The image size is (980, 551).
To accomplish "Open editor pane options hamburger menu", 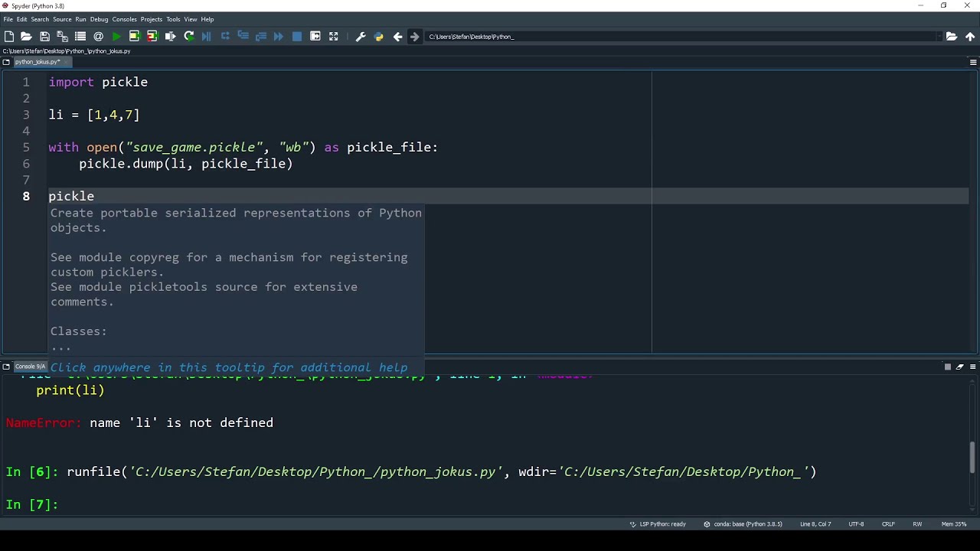I will coord(973,62).
